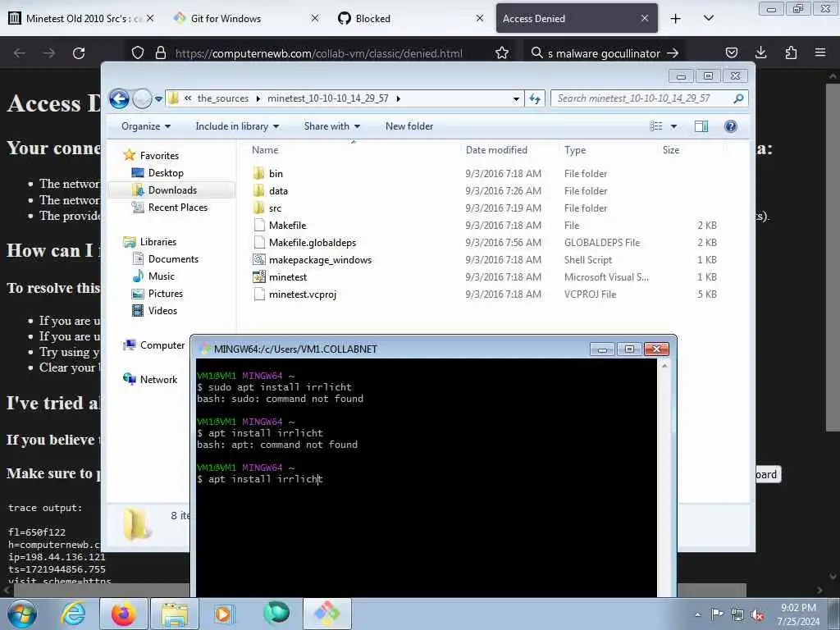Image resolution: width=840 pixels, height=630 pixels.
Task: Open Explorer help question mark icon
Action: [730, 126]
